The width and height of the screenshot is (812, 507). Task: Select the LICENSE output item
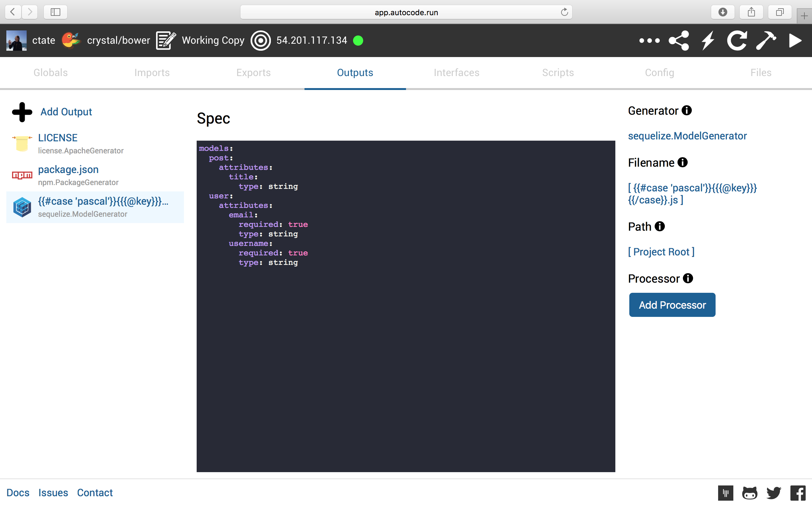(58, 138)
